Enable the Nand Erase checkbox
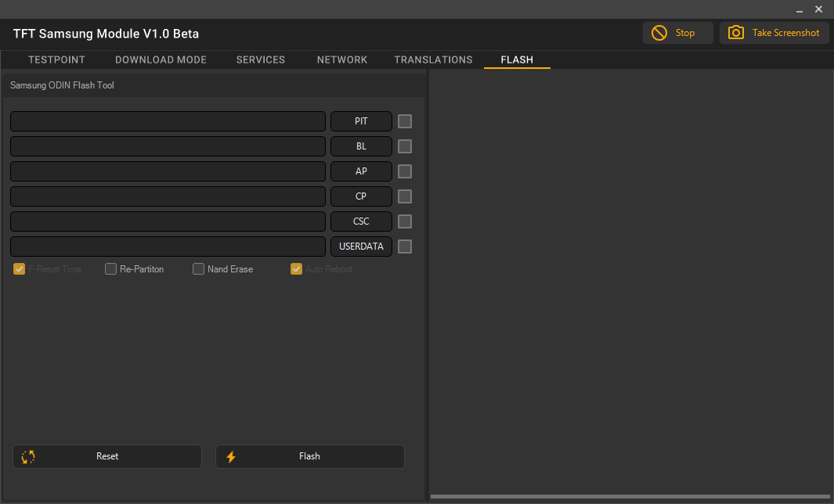Viewport: 834px width, 504px height. click(x=198, y=268)
